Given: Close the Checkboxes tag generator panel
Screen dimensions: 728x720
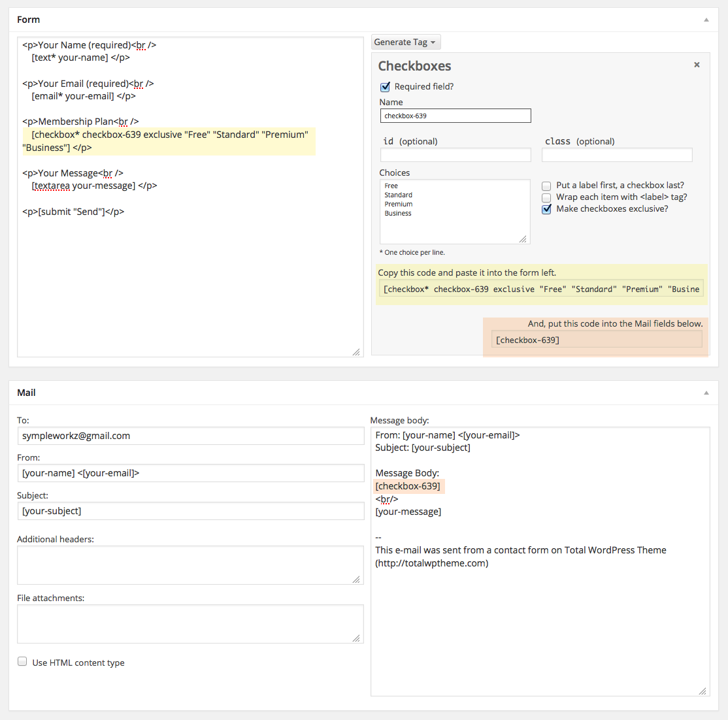Looking at the screenshot, I should click(697, 65).
